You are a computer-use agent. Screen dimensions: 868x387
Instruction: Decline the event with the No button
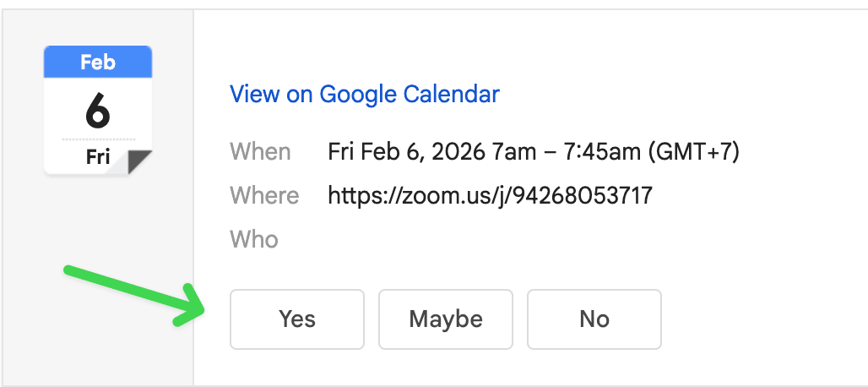[x=594, y=319]
